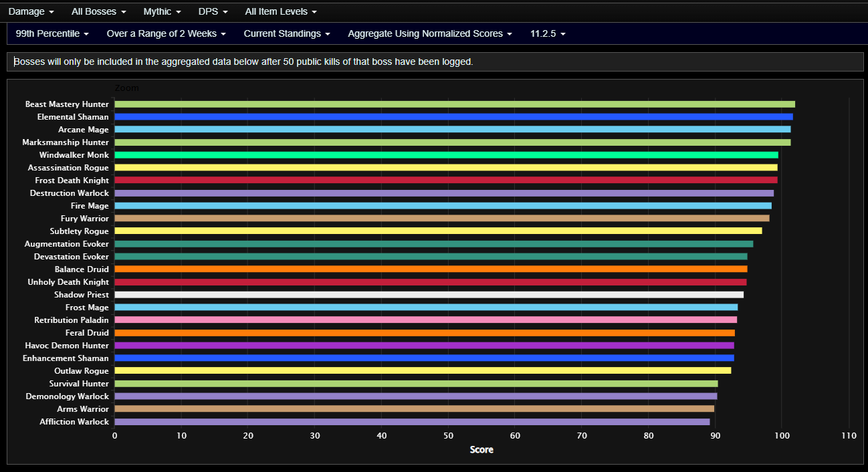Click the Elemental Shaman label
Screen dimensions: 868x472
pyautogui.click(x=73, y=117)
